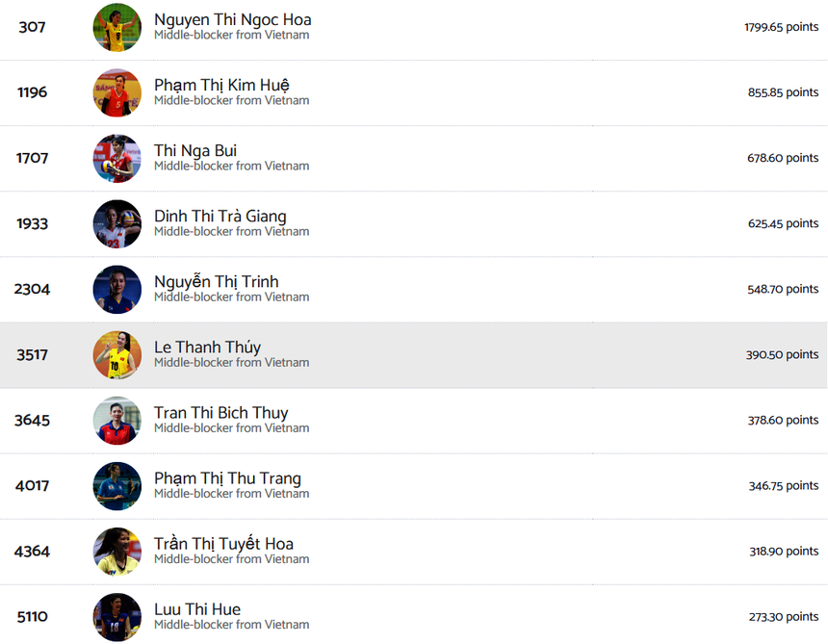Open Dinh Thi Trà Giang's name link

[x=220, y=216]
